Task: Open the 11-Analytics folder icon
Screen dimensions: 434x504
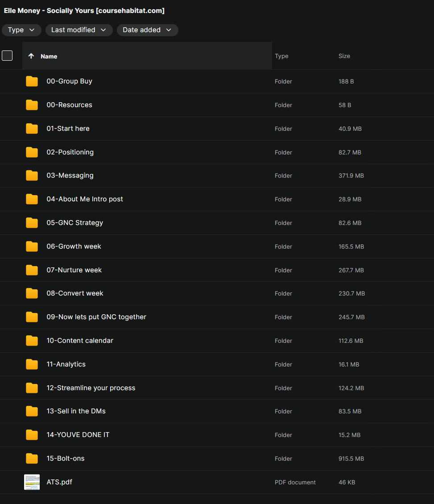Action: [x=32, y=364]
